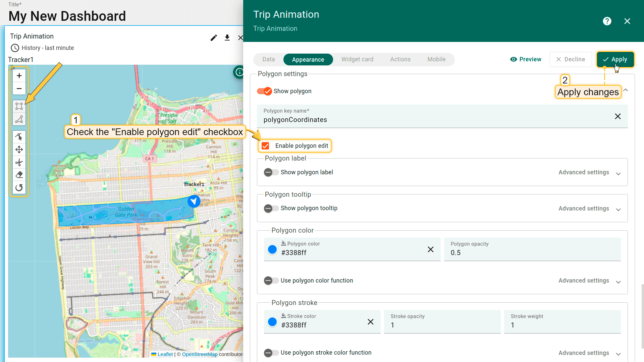Close the Trip Animation settings panel
Image resolution: width=644 pixels, height=362 pixels.
pos(627,21)
